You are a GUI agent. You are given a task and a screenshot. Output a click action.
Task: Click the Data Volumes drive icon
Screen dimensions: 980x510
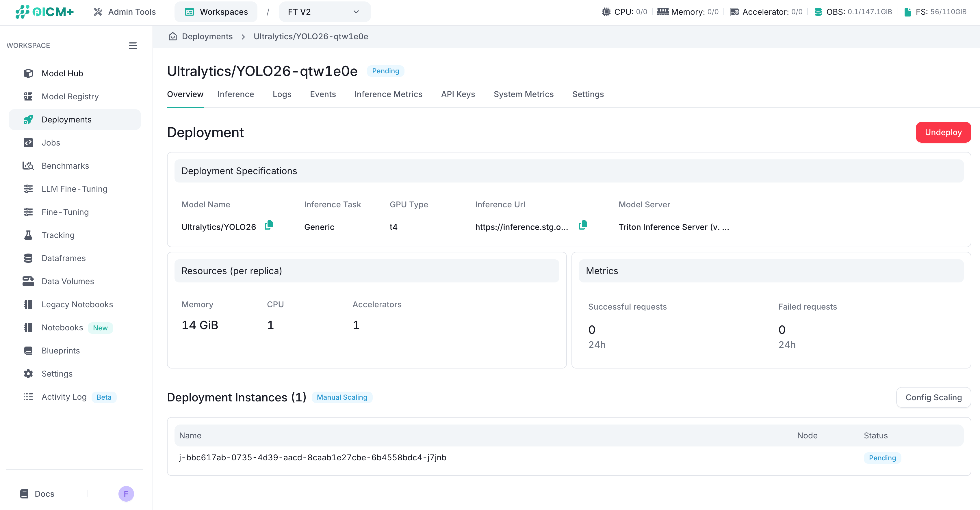(28, 282)
